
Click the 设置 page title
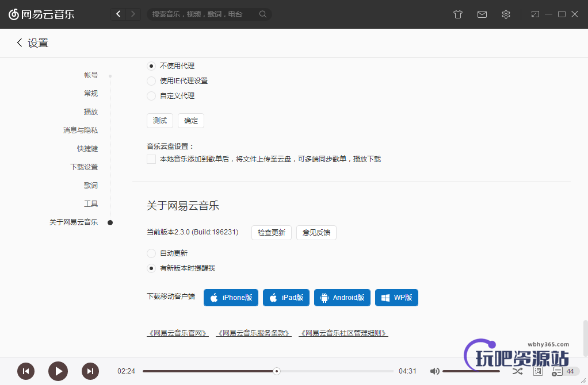(x=38, y=43)
